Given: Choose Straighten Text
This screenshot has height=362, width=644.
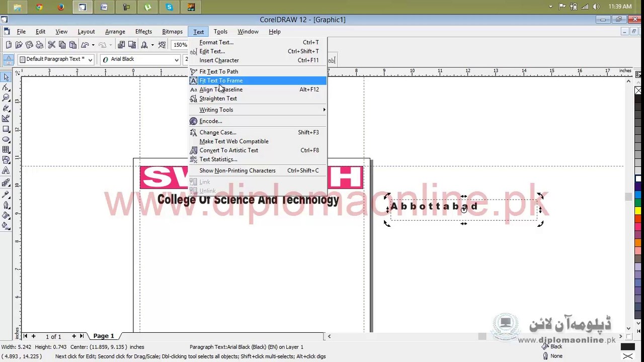Looking at the screenshot, I should (258, 99).
